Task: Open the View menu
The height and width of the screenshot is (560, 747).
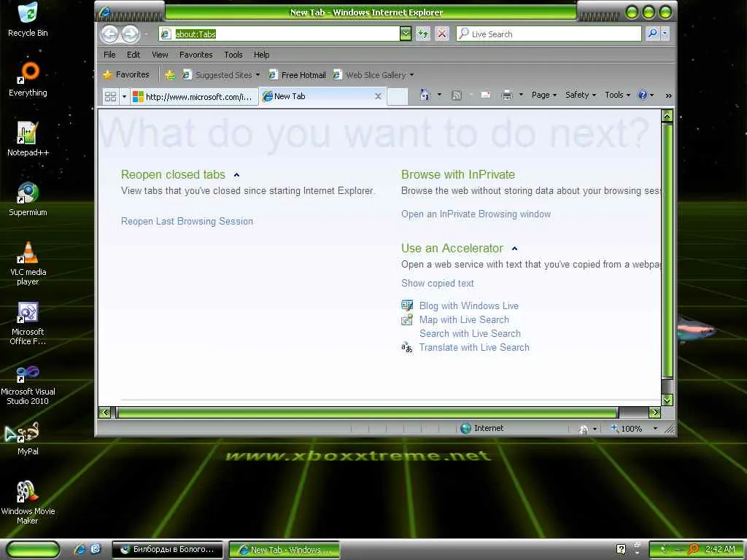Action: tap(160, 55)
